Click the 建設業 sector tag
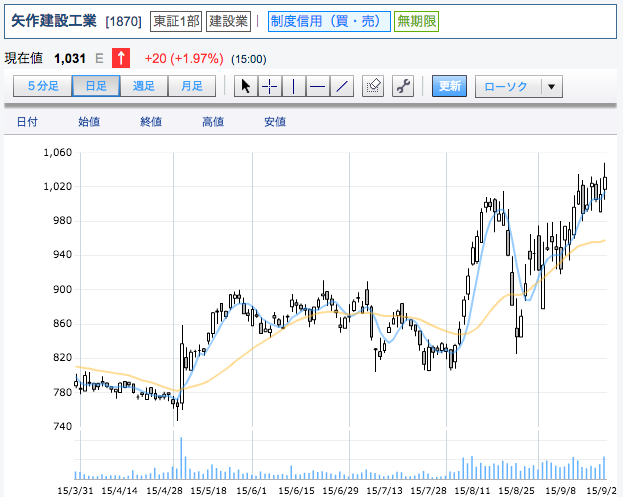 click(x=228, y=21)
